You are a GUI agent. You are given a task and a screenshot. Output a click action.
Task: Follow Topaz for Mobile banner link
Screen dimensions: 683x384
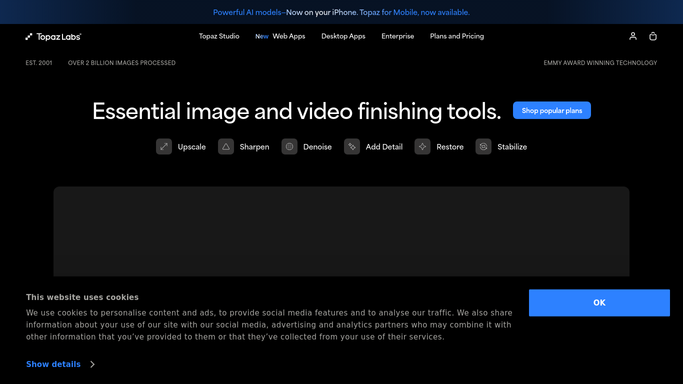click(x=414, y=12)
